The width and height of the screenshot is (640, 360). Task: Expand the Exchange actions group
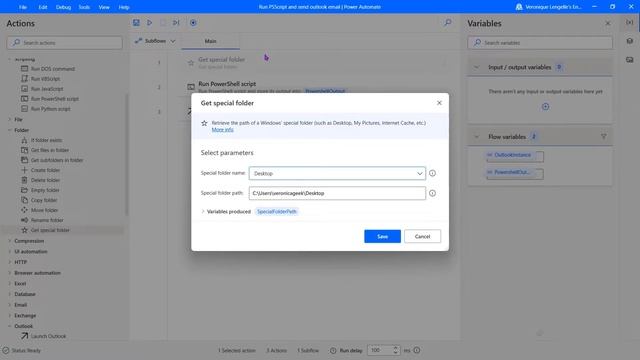tap(10, 316)
